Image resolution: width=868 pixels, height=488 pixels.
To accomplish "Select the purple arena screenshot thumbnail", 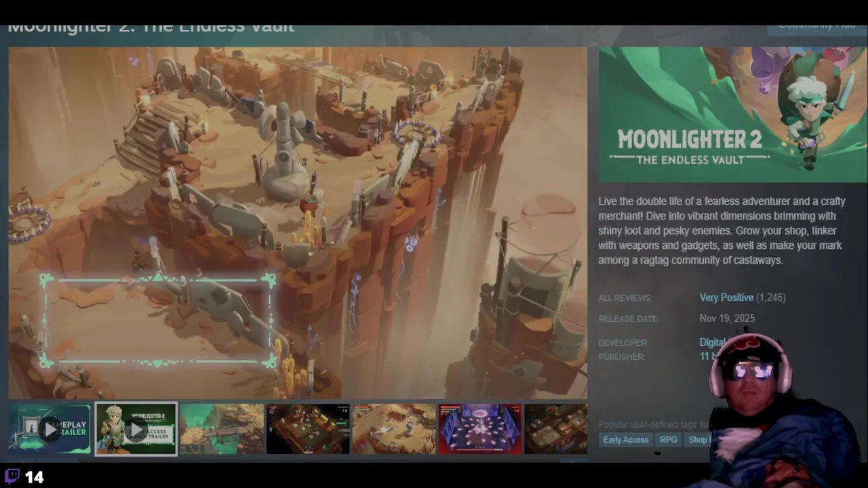I will coord(480,429).
